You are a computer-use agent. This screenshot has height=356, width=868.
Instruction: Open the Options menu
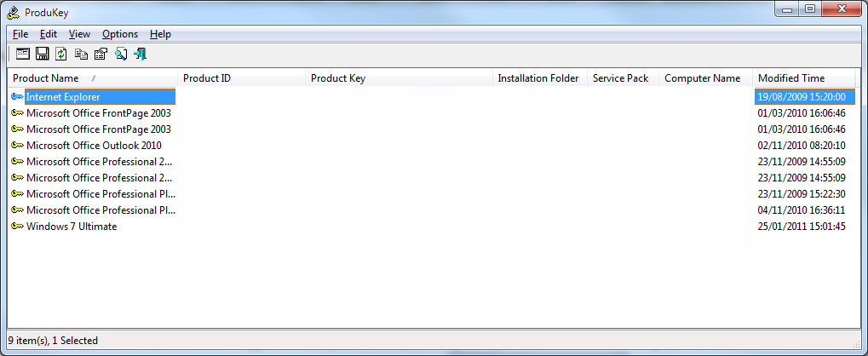(120, 34)
